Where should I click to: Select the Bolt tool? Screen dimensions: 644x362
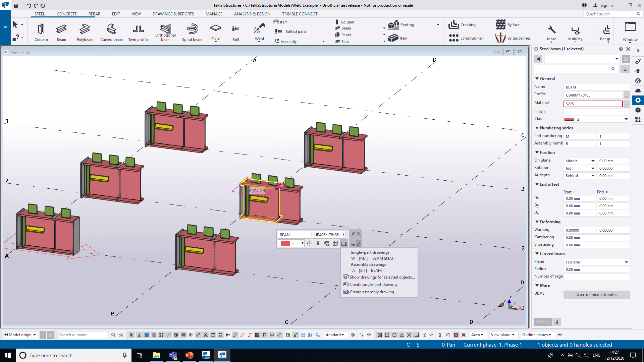point(236,33)
